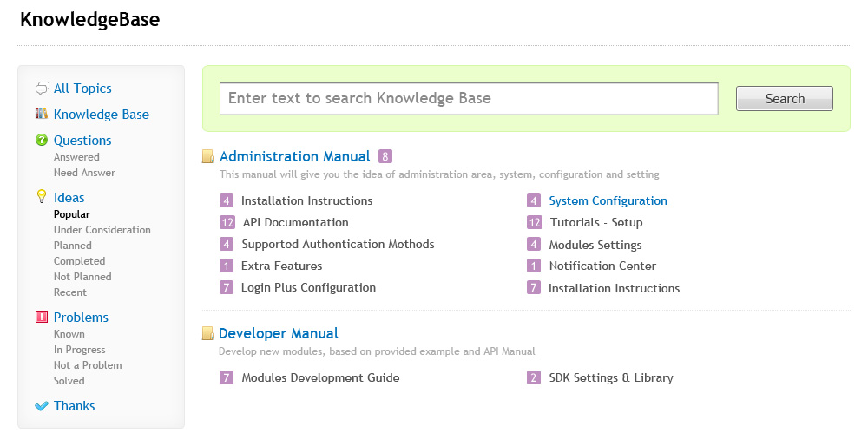Open the System Configuration link

pyautogui.click(x=608, y=200)
